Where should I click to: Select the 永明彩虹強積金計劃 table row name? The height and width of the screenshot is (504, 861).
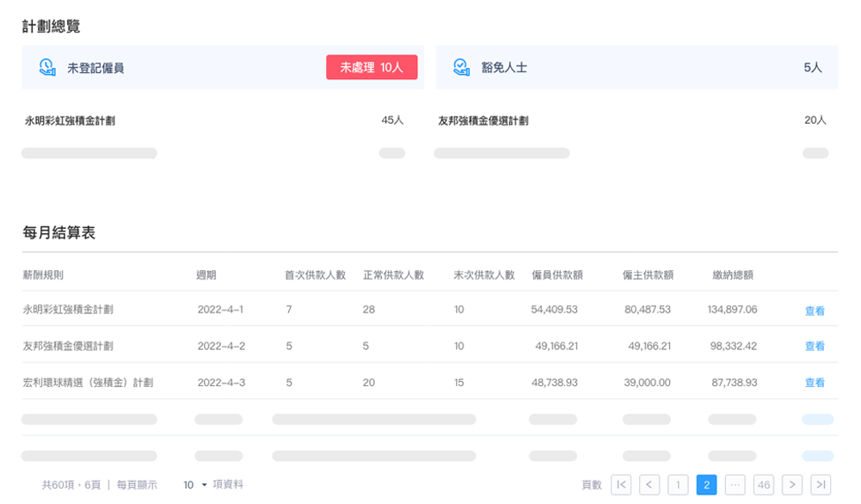pos(68,310)
